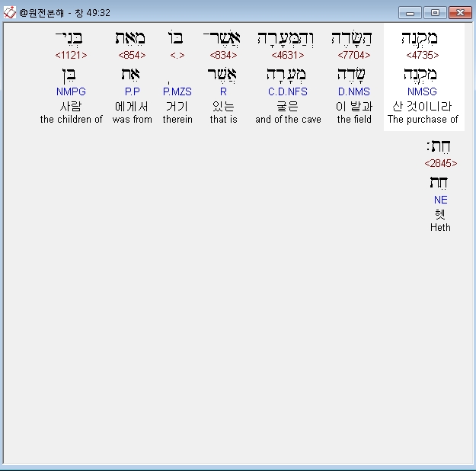Select the gloss 'The purchase of'
The width and height of the screenshot is (476, 471).
[423, 120]
